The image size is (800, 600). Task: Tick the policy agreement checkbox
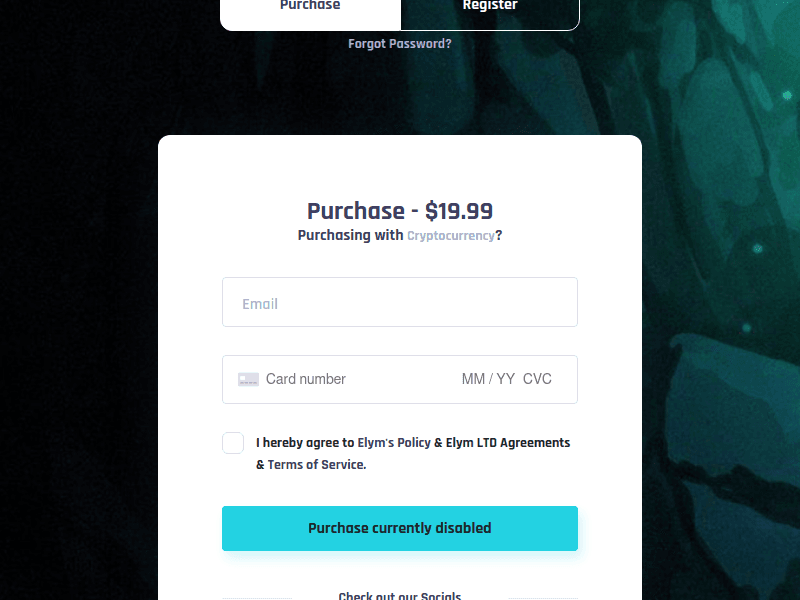pyautogui.click(x=233, y=443)
